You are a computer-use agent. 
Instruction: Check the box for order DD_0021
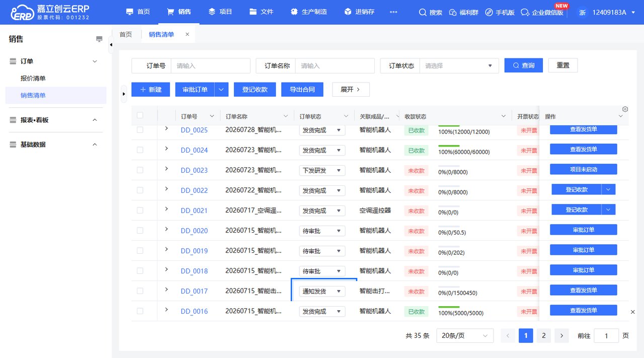pyautogui.click(x=140, y=210)
